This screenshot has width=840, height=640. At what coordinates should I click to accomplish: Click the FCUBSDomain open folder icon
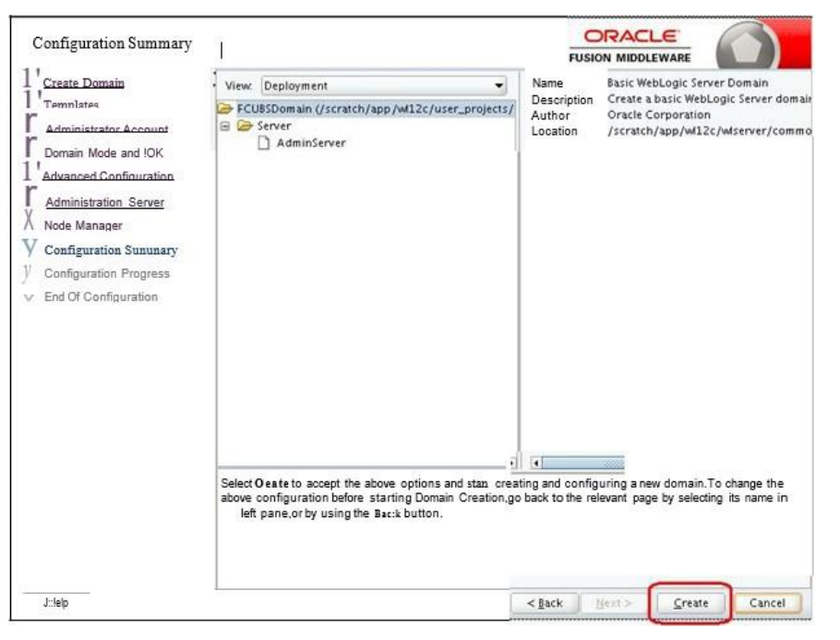click(224, 109)
